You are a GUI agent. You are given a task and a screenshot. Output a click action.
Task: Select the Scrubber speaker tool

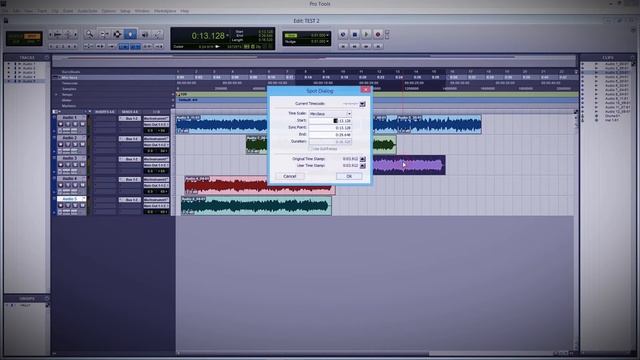coord(144,35)
